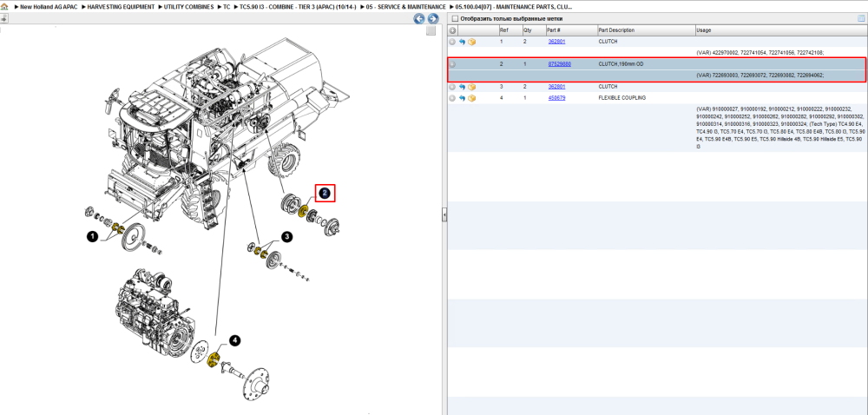Click the yellow box icon in Ref 3 row

point(471,87)
